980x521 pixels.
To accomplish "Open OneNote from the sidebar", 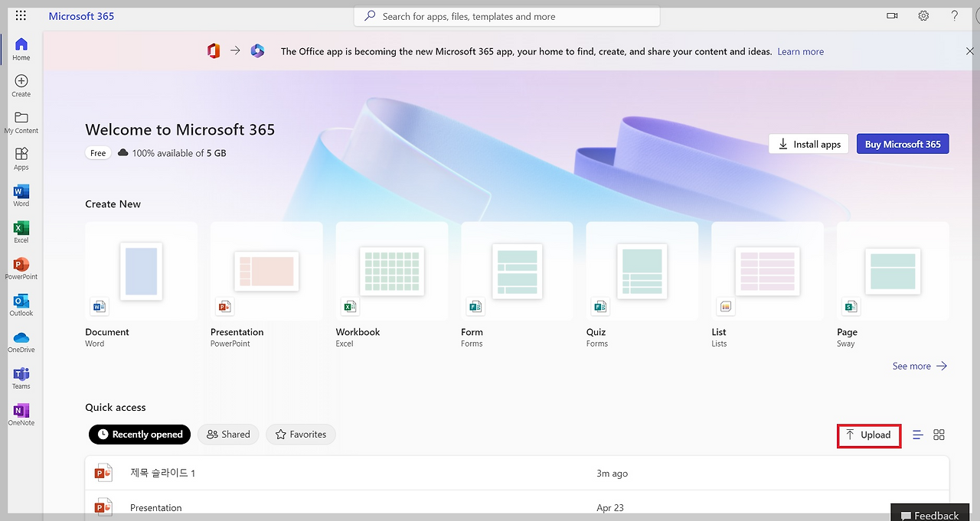I will [x=21, y=415].
